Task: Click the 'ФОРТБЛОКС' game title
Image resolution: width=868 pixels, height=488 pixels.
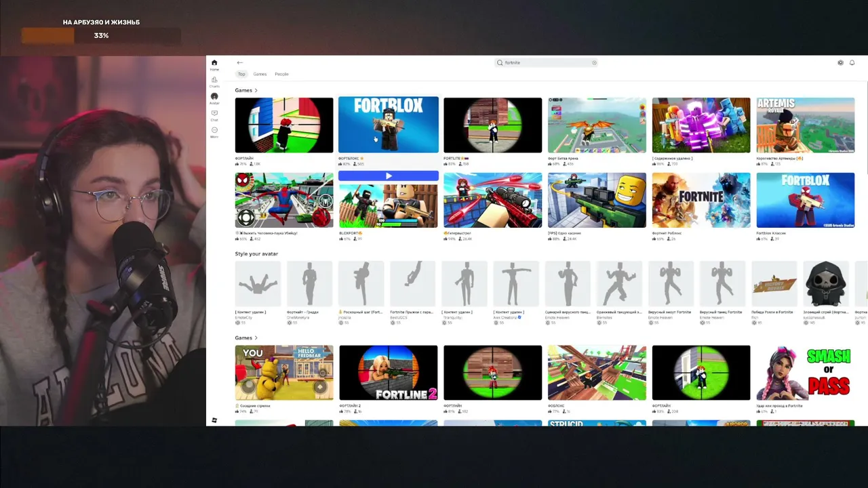Action: tap(351, 159)
